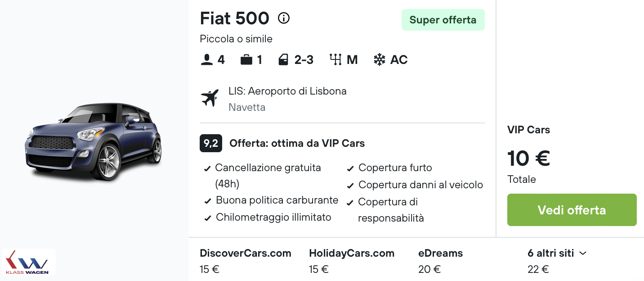Open the HolidayCars.com 15 € offer
The width and height of the screenshot is (644, 281).
tap(352, 261)
